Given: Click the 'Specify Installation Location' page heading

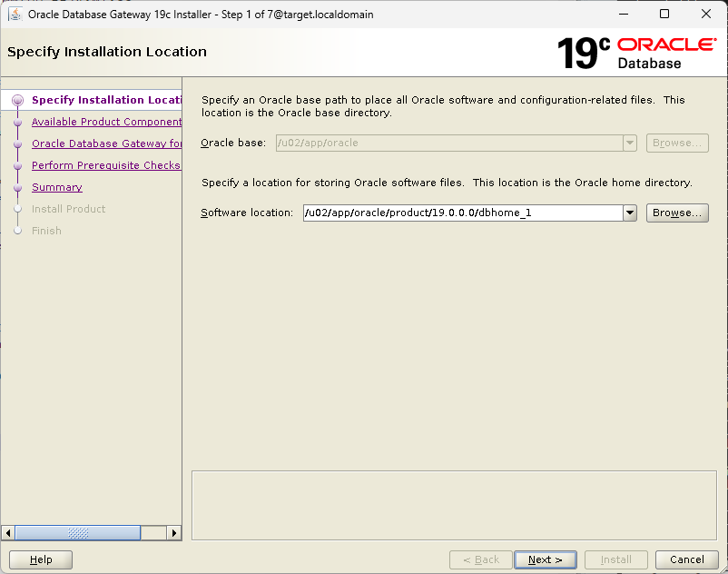Looking at the screenshot, I should pos(107,52).
